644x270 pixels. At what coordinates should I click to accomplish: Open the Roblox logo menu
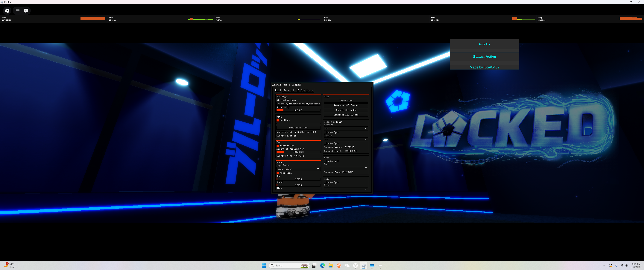click(x=7, y=10)
